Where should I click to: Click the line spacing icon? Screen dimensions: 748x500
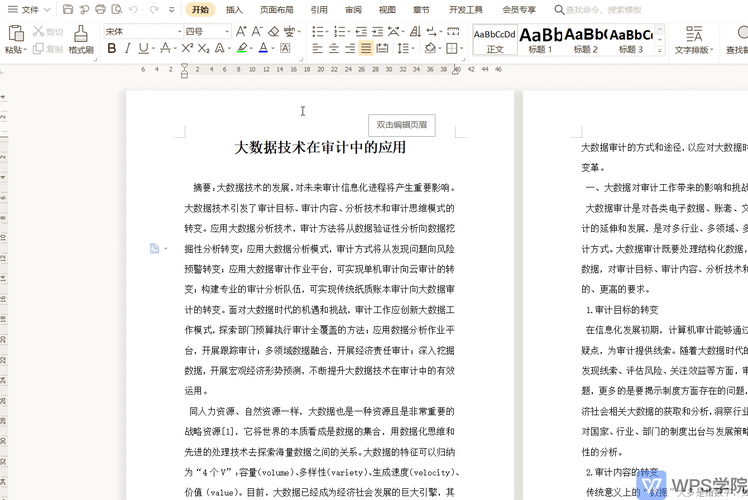click(x=403, y=48)
